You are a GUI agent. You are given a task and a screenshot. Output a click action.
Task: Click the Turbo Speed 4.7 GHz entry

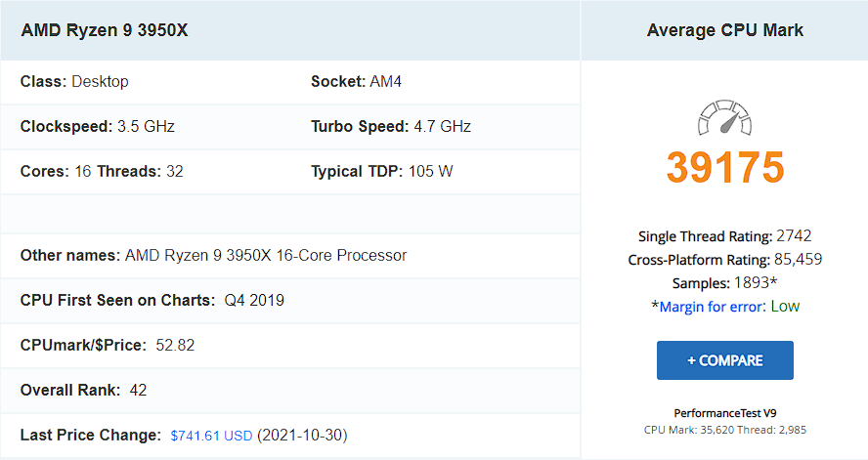pos(390,127)
